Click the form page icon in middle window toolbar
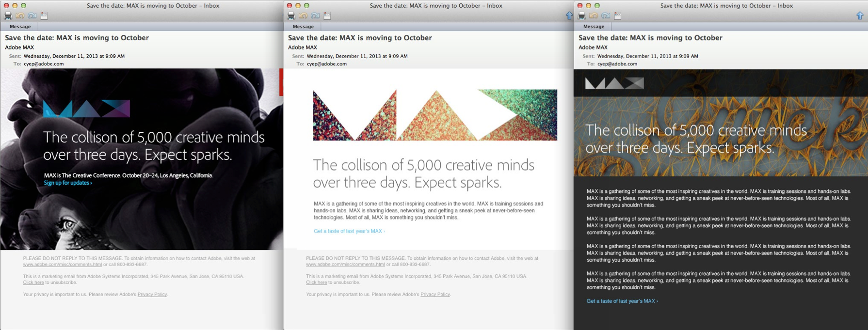 [327, 16]
